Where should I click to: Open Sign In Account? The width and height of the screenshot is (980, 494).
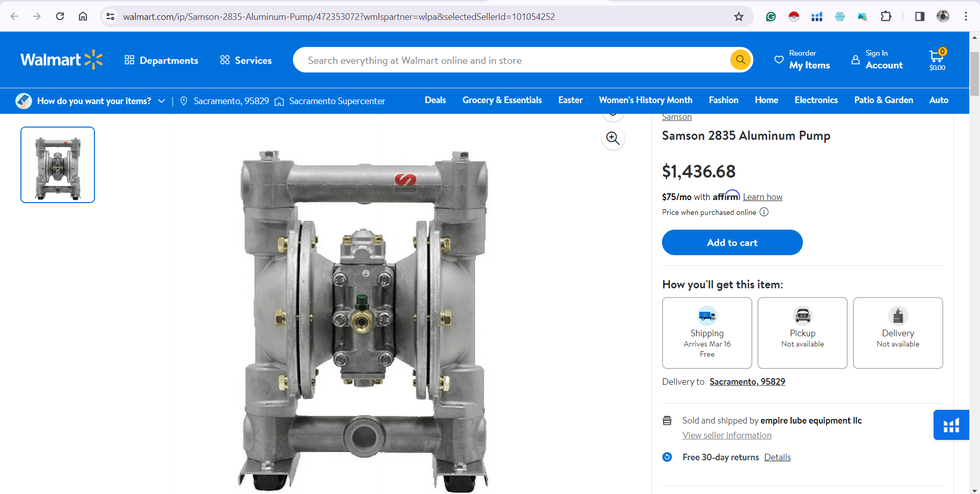tap(877, 60)
